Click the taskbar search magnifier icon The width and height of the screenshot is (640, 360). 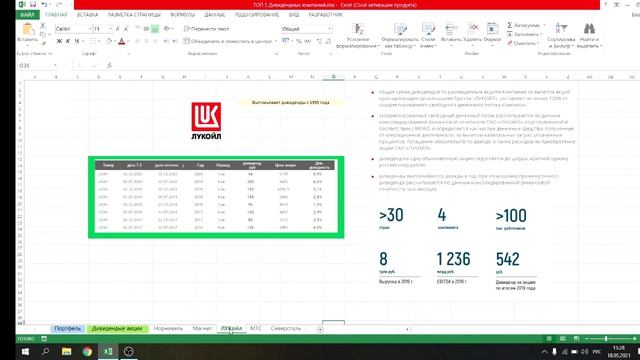pyautogui.click(x=46, y=351)
